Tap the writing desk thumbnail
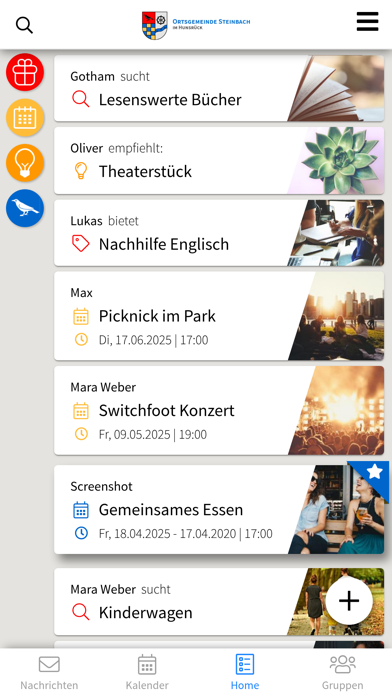The image size is (392, 696). tap(336, 233)
